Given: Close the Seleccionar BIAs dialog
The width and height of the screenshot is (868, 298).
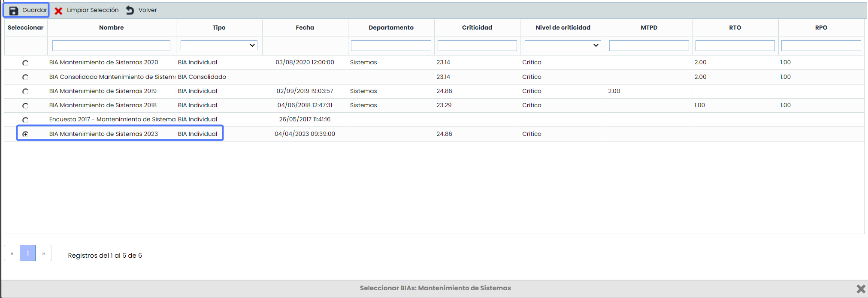Looking at the screenshot, I should [x=861, y=289].
